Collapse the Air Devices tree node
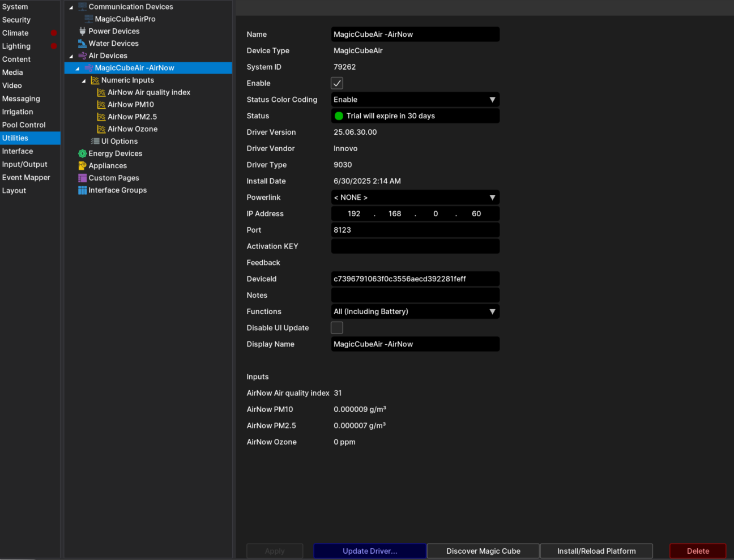This screenshot has height=560, width=734. tap(71, 56)
